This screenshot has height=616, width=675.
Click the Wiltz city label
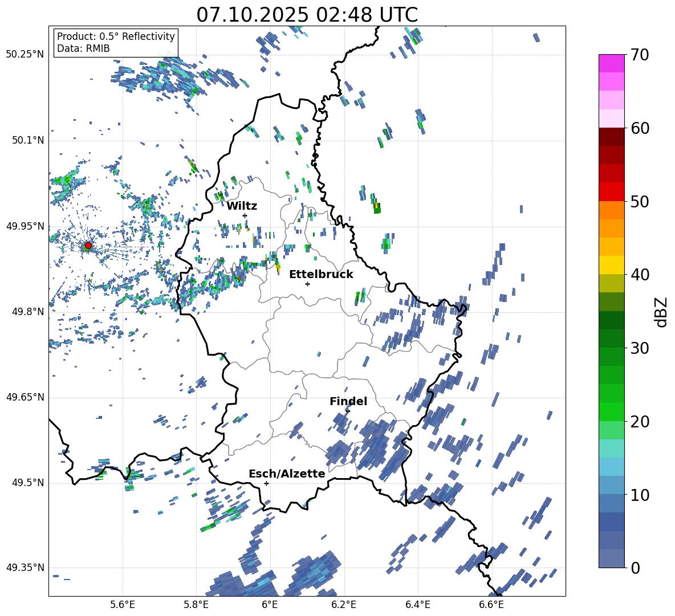click(x=242, y=206)
